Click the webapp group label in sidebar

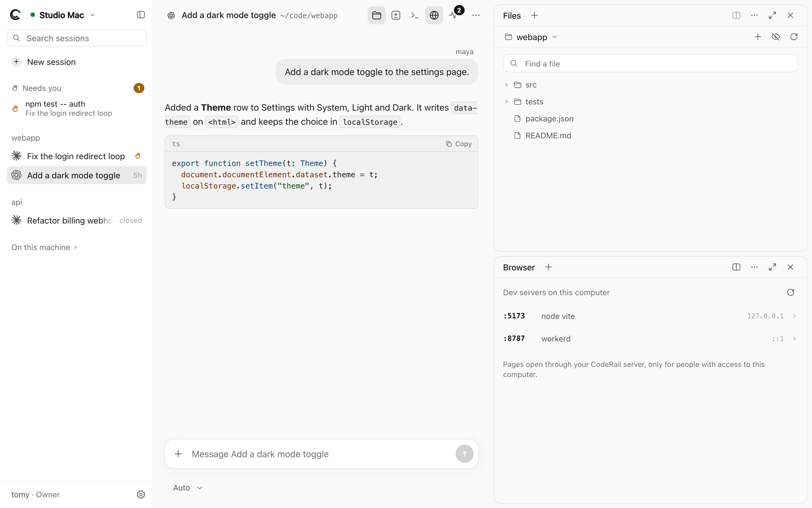[x=25, y=138]
